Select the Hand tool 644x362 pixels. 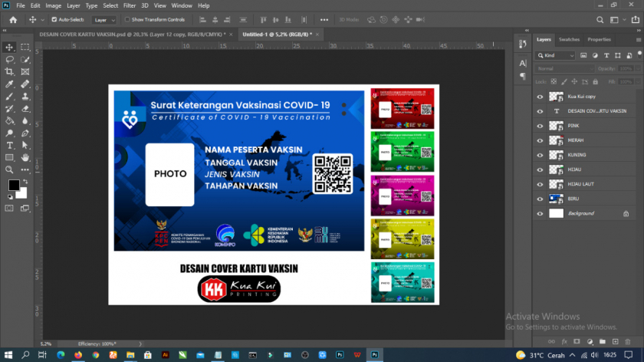(x=25, y=158)
